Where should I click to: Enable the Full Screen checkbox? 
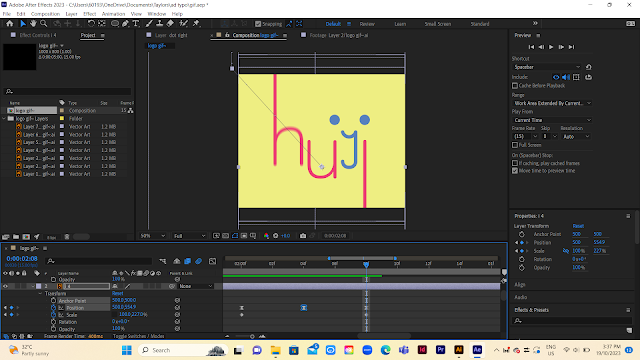pos(515,145)
